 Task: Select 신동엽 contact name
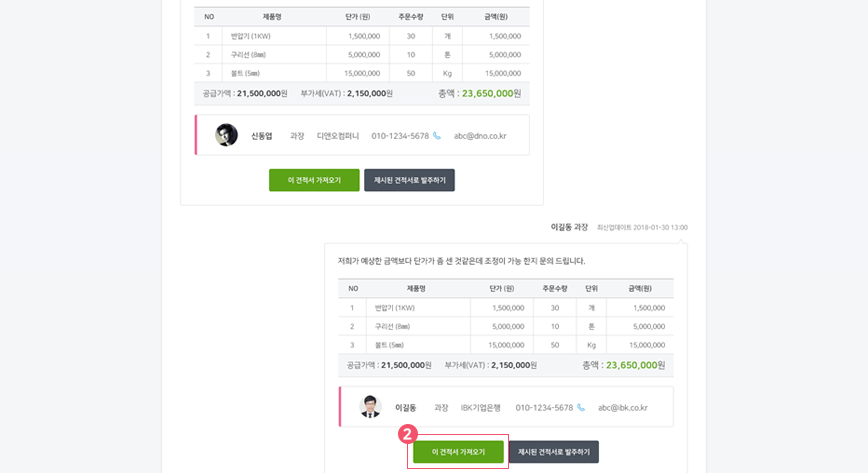click(261, 136)
